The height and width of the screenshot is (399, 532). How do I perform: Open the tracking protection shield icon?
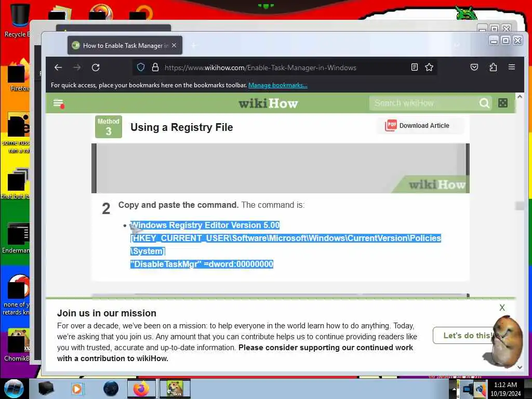pos(141,67)
